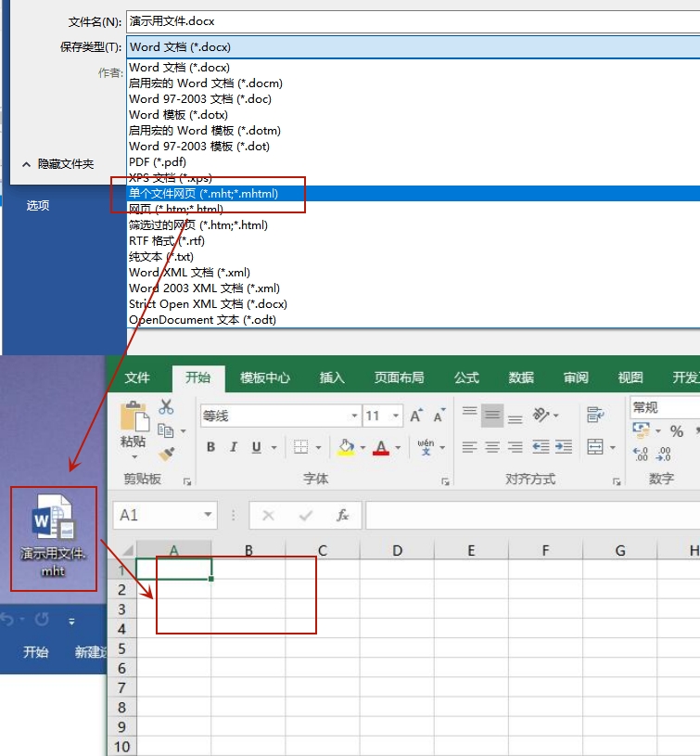
Task: Click the Increase Font Size icon
Action: [416, 416]
